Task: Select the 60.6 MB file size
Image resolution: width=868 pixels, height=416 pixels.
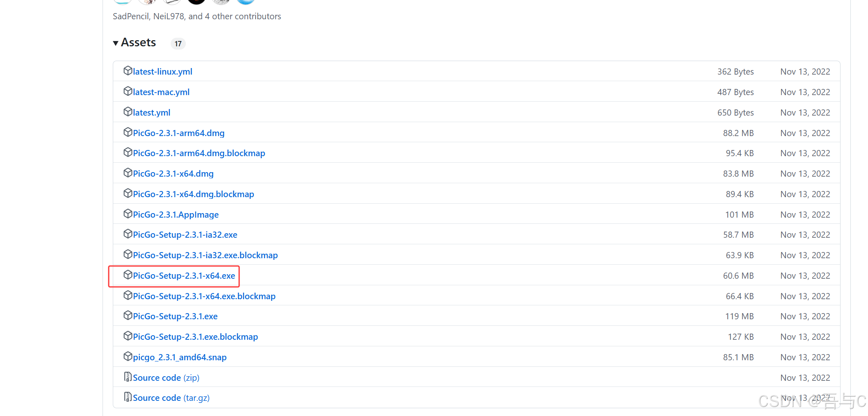Action: 738,276
